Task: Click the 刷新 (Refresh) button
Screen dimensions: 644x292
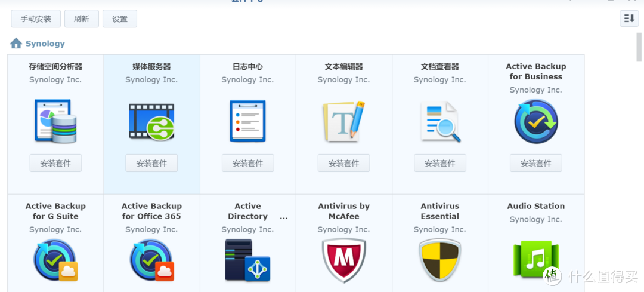Action: click(x=82, y=19)
